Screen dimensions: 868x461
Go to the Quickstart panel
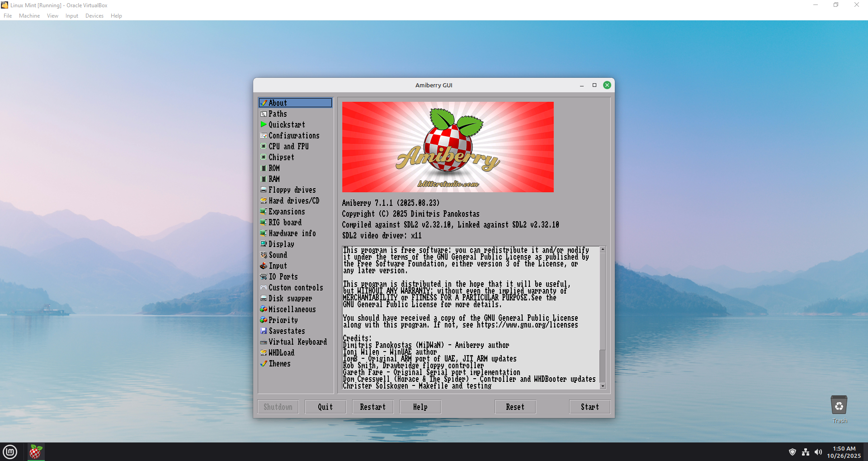point(295,125)
